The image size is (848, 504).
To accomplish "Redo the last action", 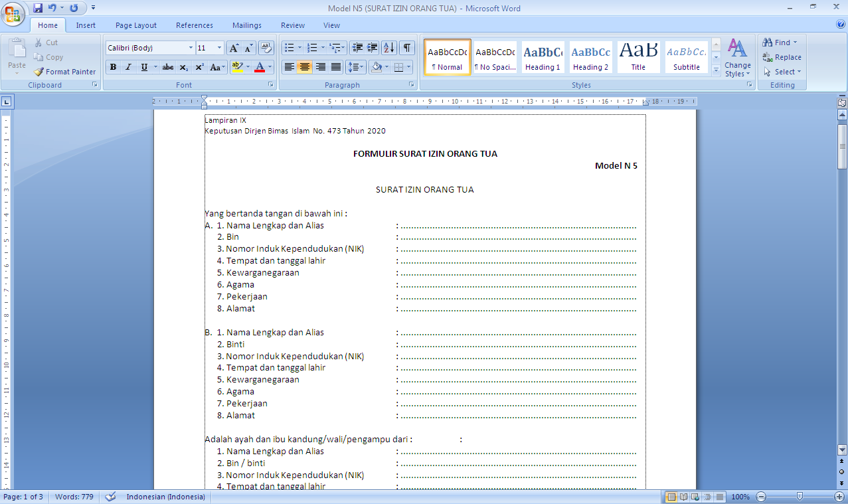I will click(x=73, y=8).
